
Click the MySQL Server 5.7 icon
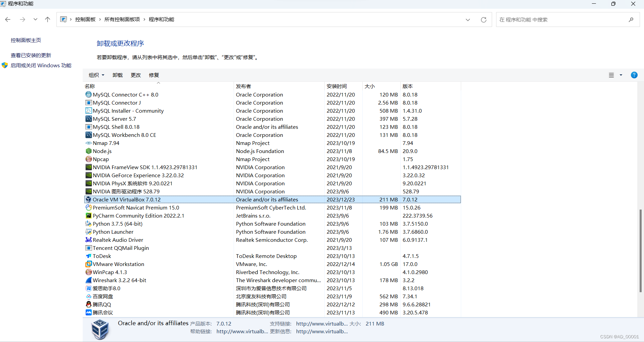coord(88,119)
